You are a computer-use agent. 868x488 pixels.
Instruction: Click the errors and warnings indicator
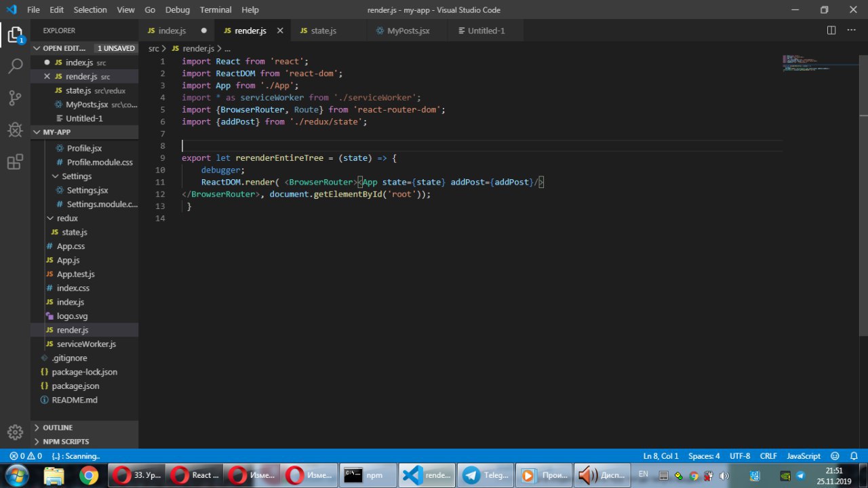point(26,456)
